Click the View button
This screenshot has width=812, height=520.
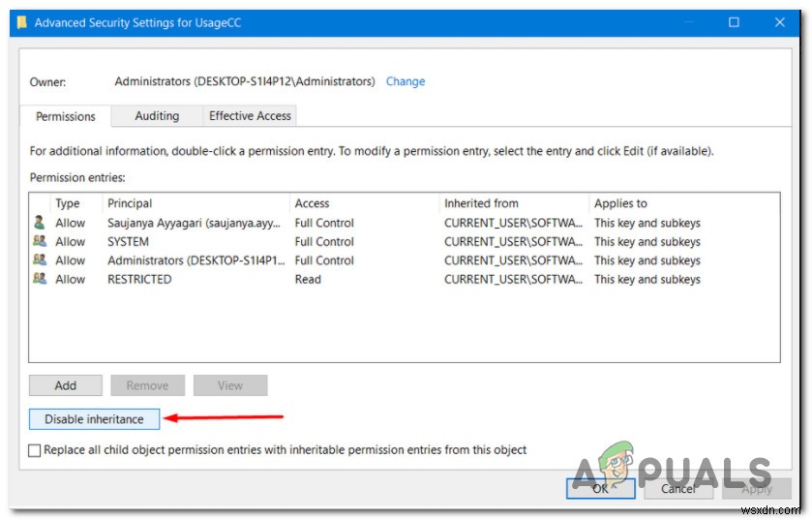pos(230,385)
